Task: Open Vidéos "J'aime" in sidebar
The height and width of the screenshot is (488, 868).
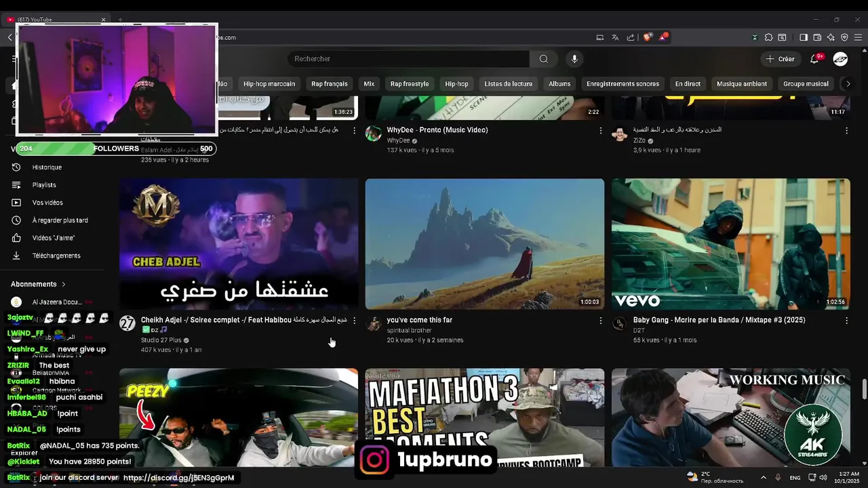Action: point(54,238)
